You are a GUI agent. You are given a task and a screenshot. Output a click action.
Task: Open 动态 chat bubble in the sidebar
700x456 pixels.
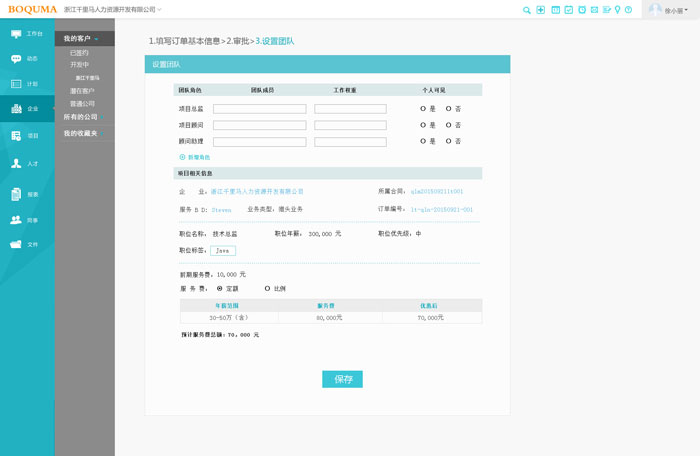[x=27, y=59]
